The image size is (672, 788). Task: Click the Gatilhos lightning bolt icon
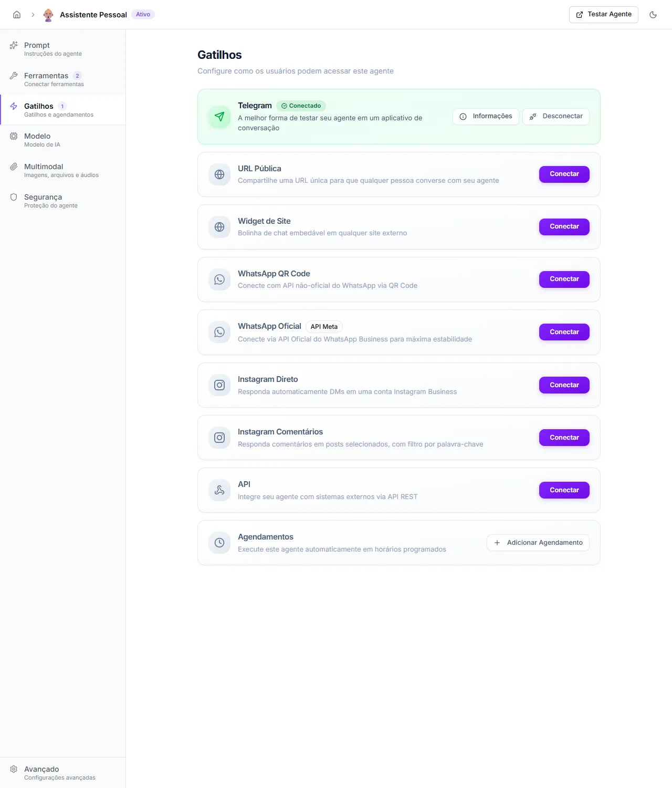pos(14,106)
